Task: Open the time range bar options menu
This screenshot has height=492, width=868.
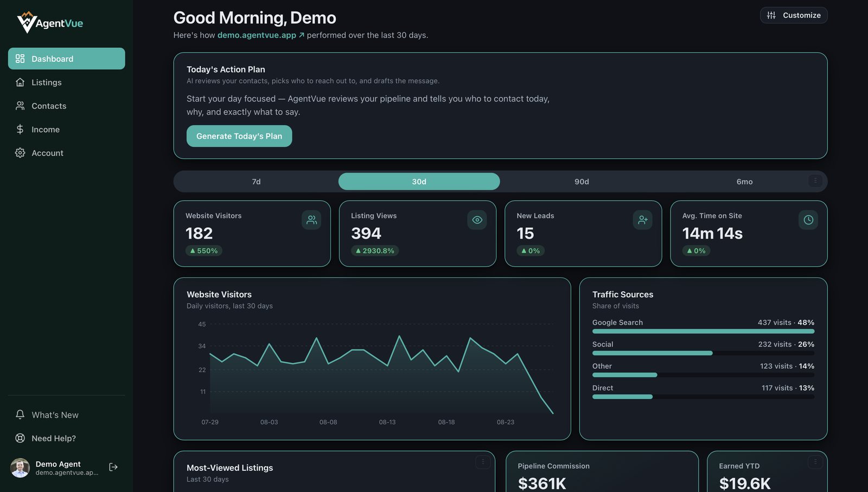Action: (x=815, y=181)
